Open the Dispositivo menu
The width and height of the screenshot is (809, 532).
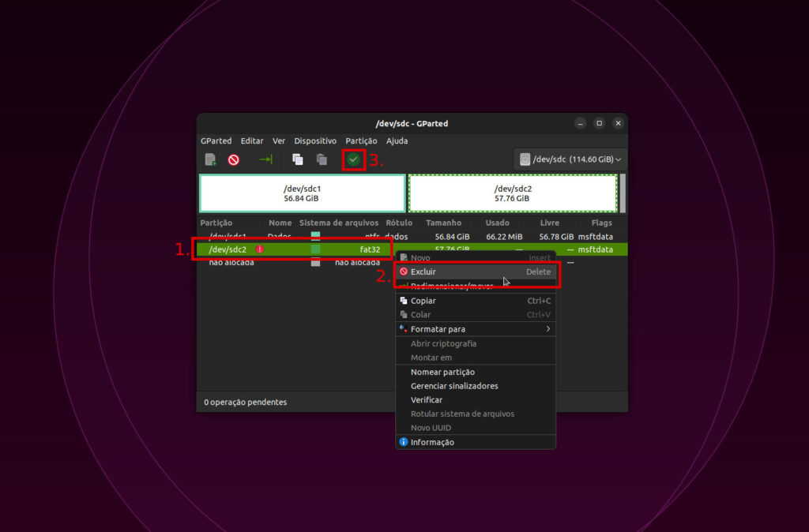(315, 140)
